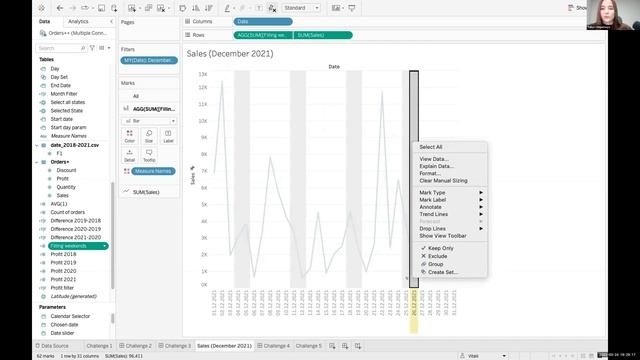Screen dimensions: 640x360
Task: Click the Presentation mode icon
Action: (x=351, y=8)
